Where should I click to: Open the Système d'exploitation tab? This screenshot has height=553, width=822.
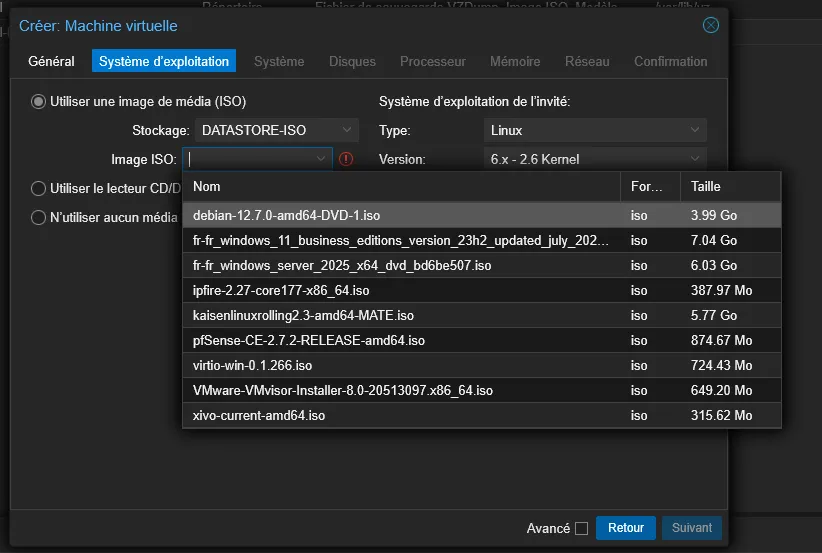click(x=164, y=61)
